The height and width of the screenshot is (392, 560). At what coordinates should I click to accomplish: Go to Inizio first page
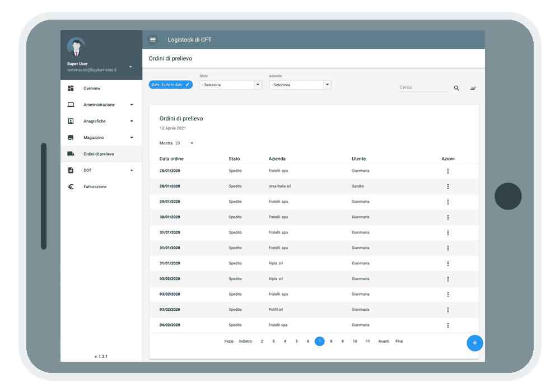pyautogui.click(x=229, y=341)
